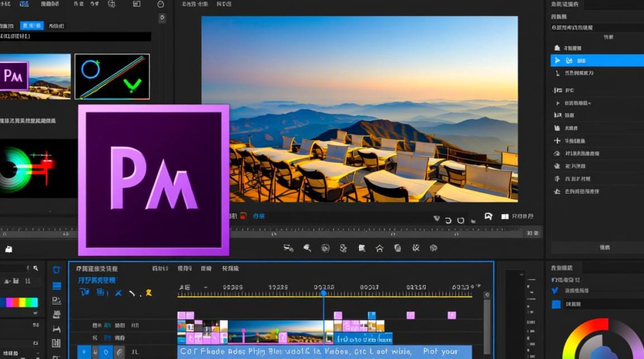Screen dimensions: 644x359
Task: Click the yellow marker icon in timeline toolbar
Action: (x=149, y=292)
